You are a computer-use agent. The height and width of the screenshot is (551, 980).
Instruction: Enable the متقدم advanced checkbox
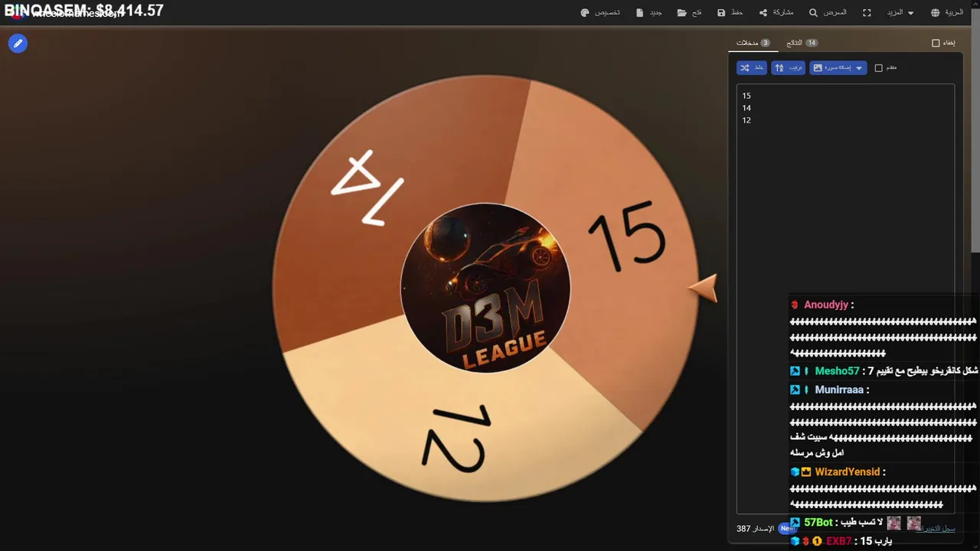879,68
